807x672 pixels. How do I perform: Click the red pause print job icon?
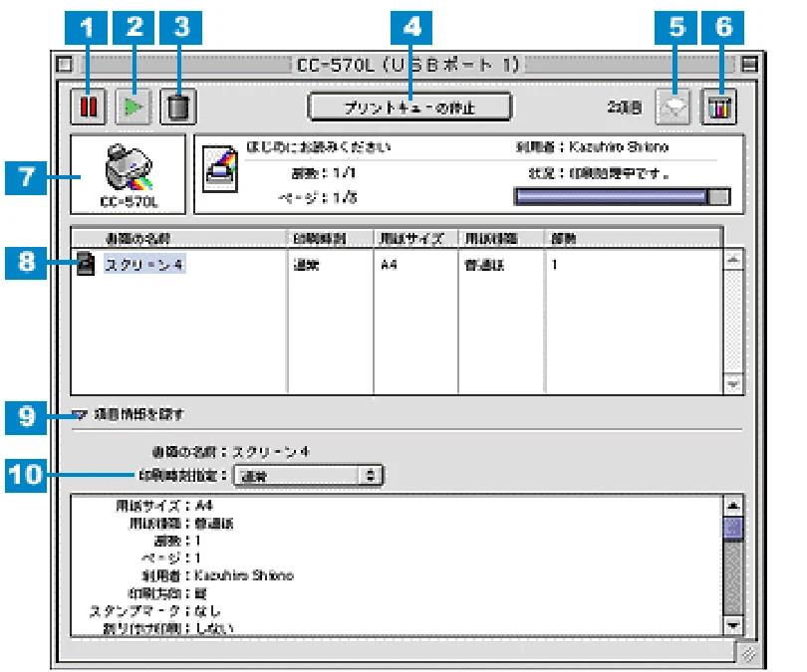(88, 107)
